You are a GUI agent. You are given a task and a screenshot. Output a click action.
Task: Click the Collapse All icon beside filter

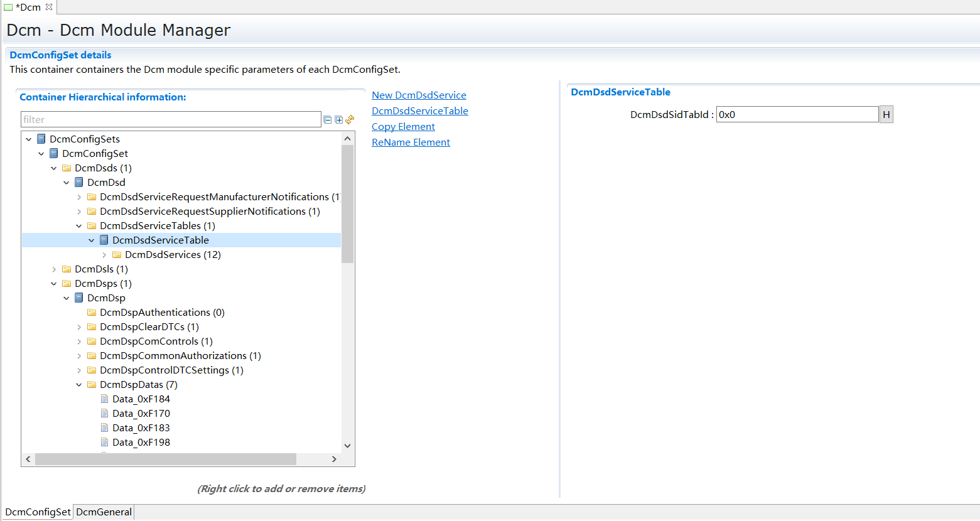click(327, 120)
